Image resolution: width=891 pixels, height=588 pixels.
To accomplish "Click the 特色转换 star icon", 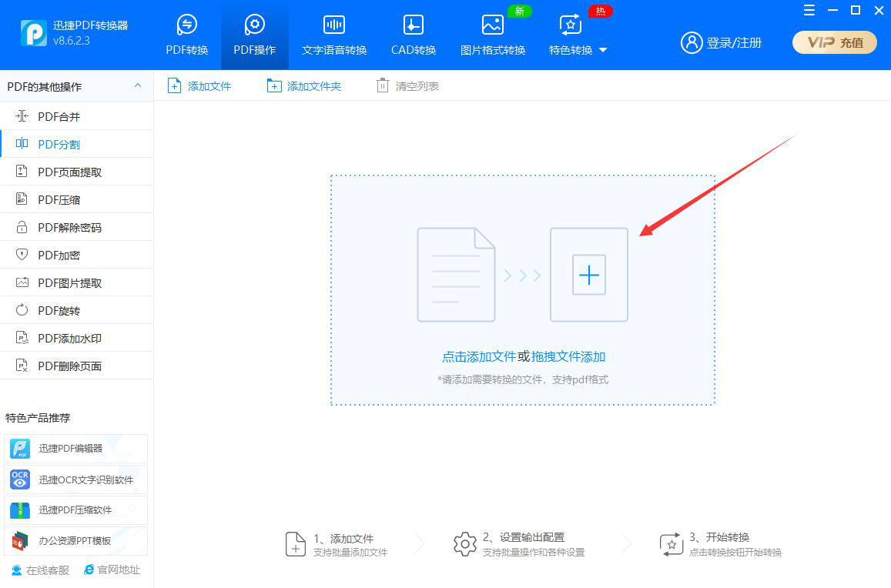I will tap(571, 25).
